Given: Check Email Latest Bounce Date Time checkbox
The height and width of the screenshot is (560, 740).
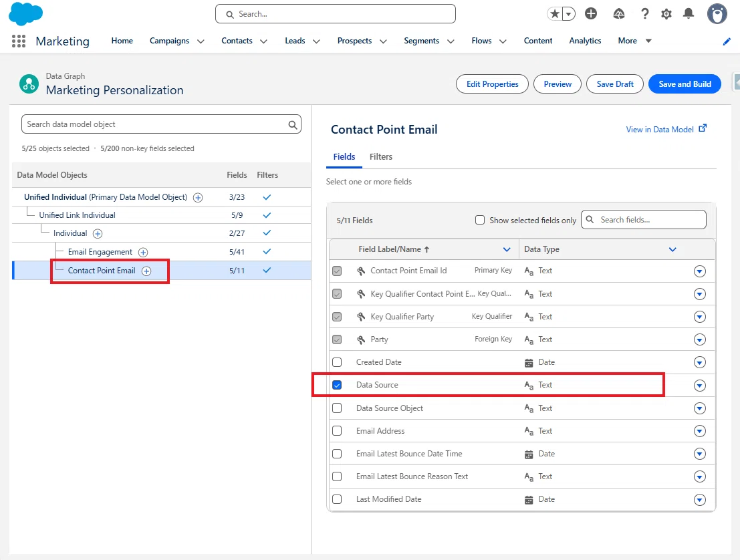Looking at the screenshot, I should click(337, 454).
